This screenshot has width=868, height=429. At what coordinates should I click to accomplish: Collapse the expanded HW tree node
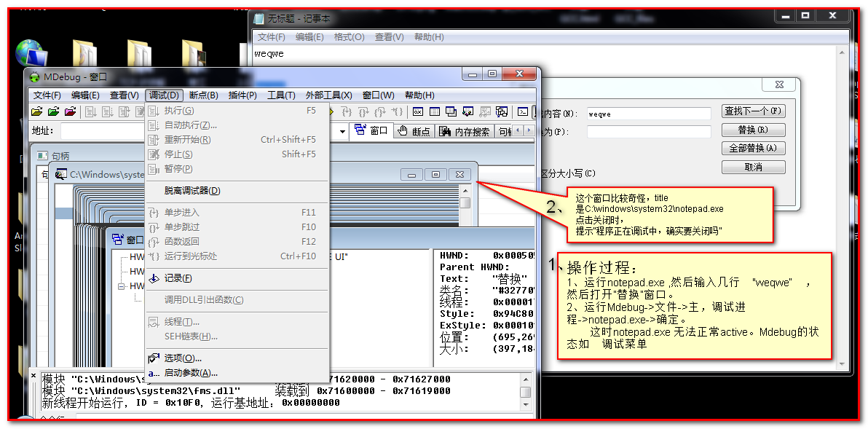coord(121,286)
